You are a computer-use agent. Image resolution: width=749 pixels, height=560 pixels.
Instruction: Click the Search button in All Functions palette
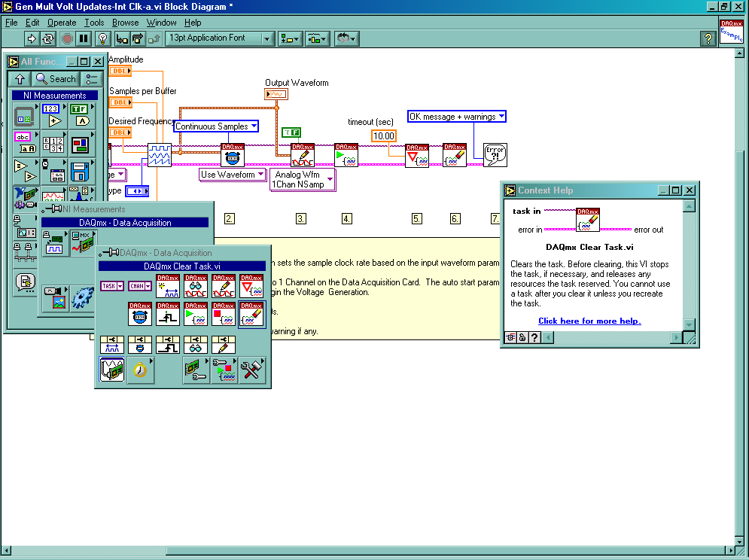tap(56, 79)
